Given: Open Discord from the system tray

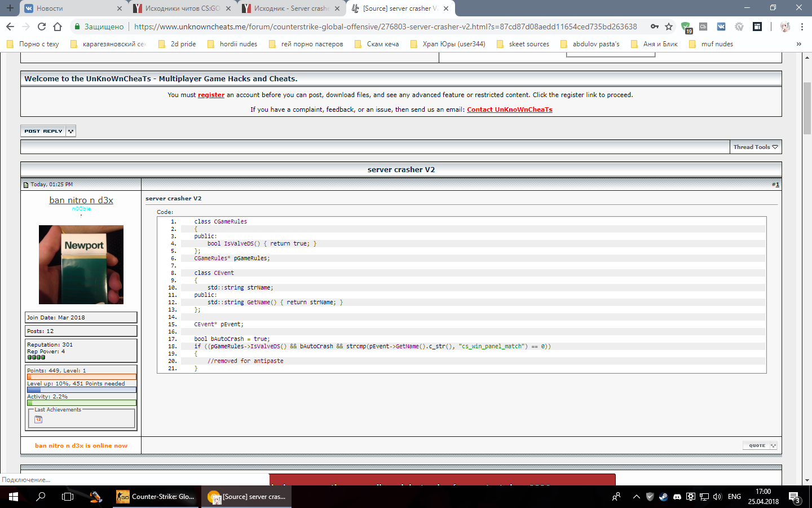Looking at the screenshot, I should tap(677, 497).
